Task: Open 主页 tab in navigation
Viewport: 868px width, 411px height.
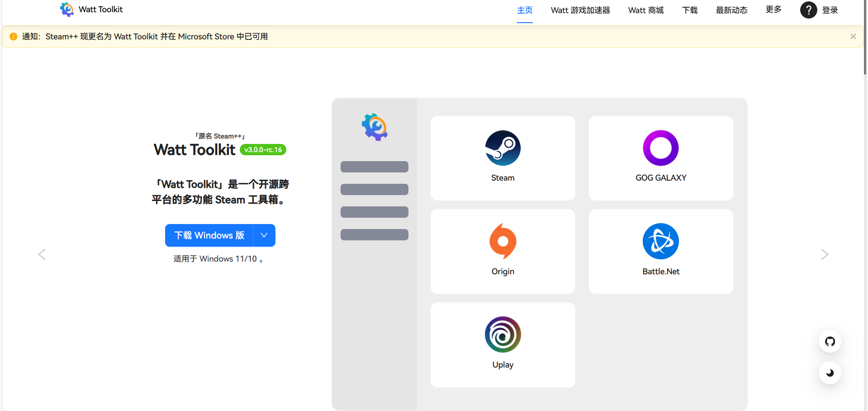Action: [525, 10]
